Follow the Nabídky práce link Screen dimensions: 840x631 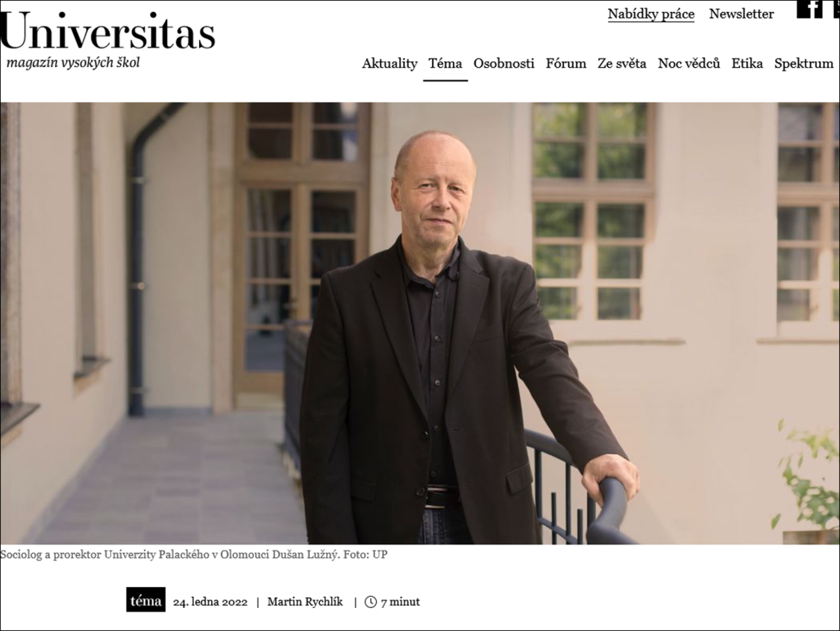651,14
